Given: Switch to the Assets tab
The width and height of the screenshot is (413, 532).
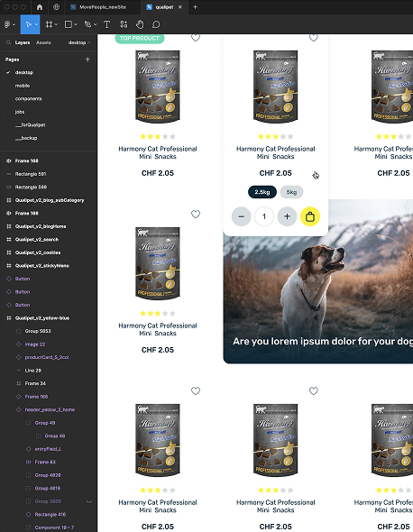Looking at the screenshot, I should pyautogui.click(x=43, y=42).
